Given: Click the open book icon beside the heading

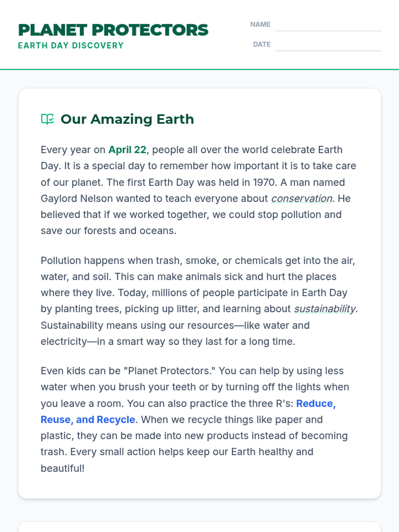Looking at the screenshot, I should [47, 119].
